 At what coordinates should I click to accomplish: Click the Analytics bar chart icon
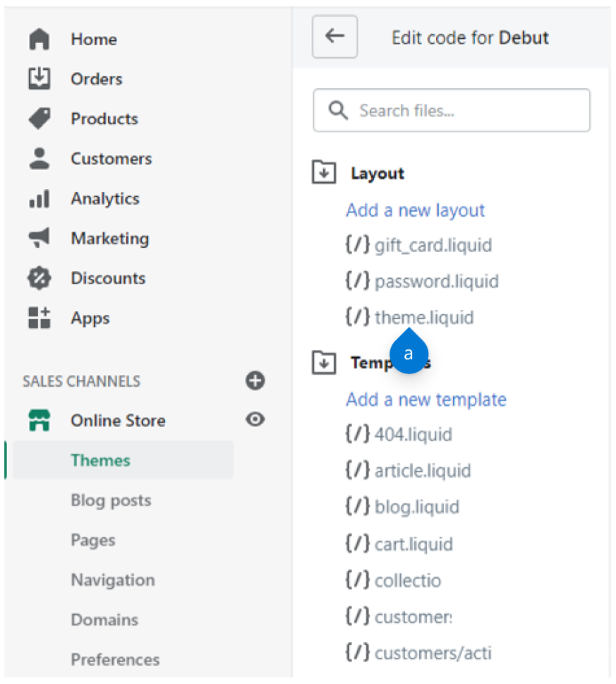[40, 198]
